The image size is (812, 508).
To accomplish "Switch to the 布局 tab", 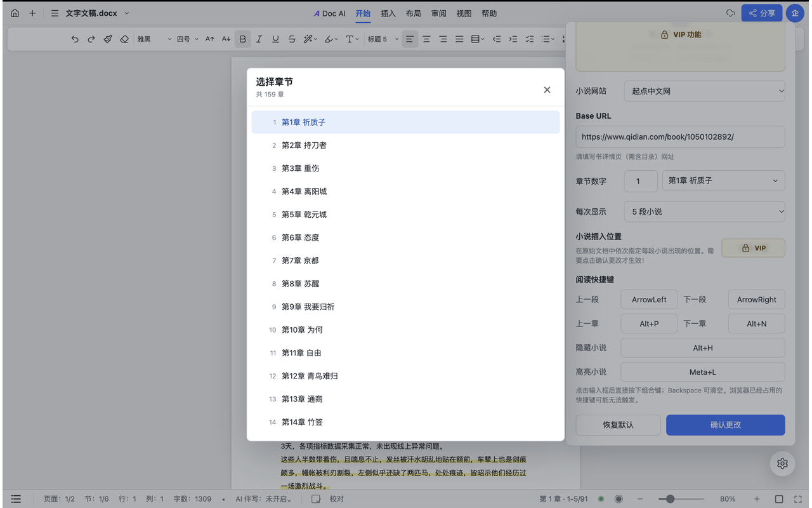I will 414,13.
